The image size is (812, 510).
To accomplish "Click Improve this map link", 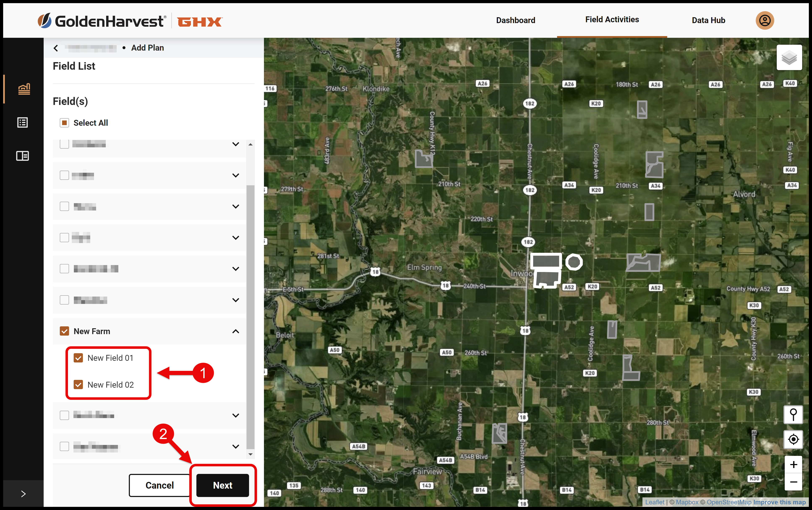I will click(779, 502).
